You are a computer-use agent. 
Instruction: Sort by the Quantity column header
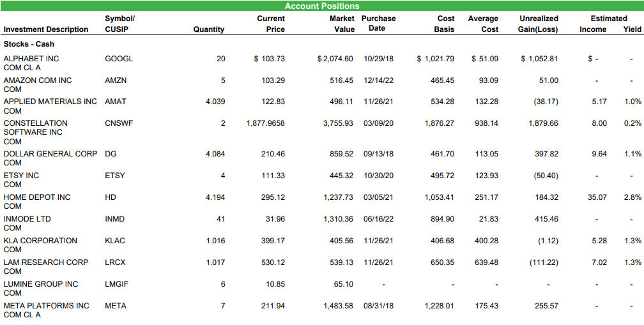[208, 29]
